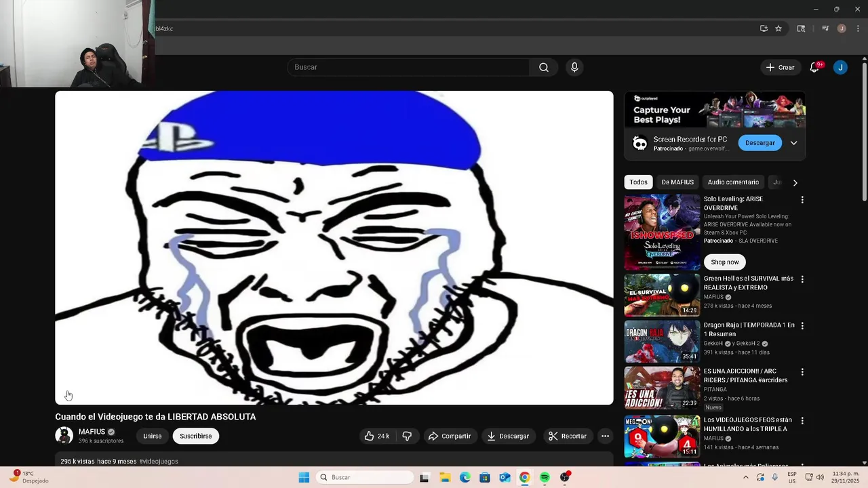Click Descargar on the Screen Recorder ad

click(x=759, y=143)
